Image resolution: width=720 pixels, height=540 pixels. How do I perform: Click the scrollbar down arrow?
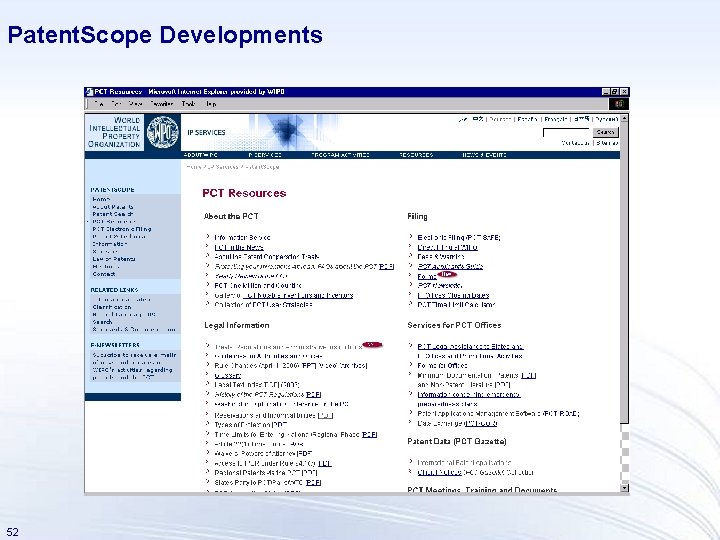point(624,488)
